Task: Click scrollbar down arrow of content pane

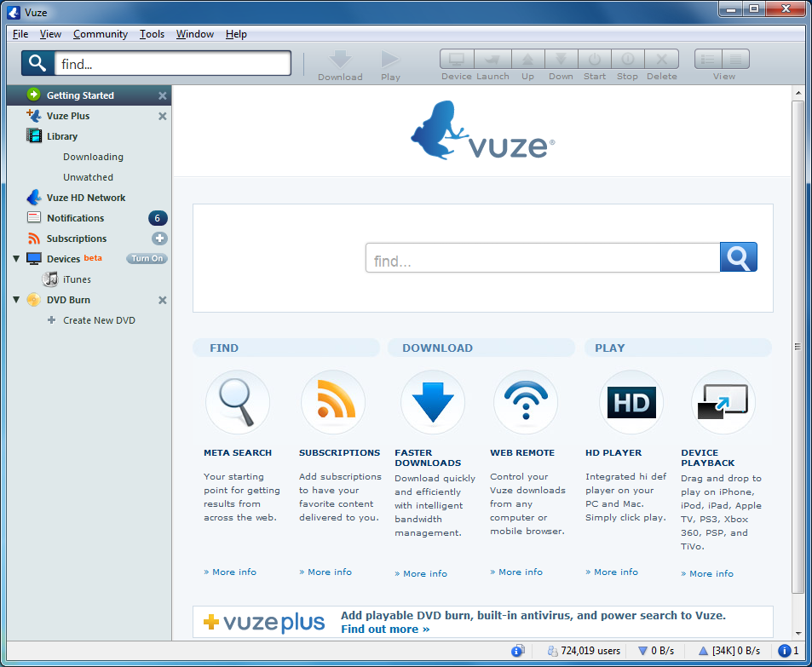Action: click(798, 633)
